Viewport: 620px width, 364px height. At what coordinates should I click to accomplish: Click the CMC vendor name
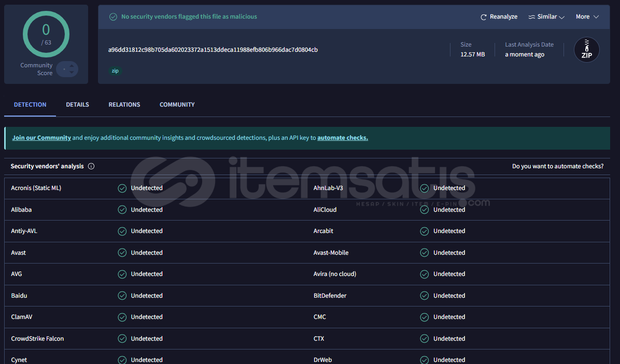coord(319,317)
